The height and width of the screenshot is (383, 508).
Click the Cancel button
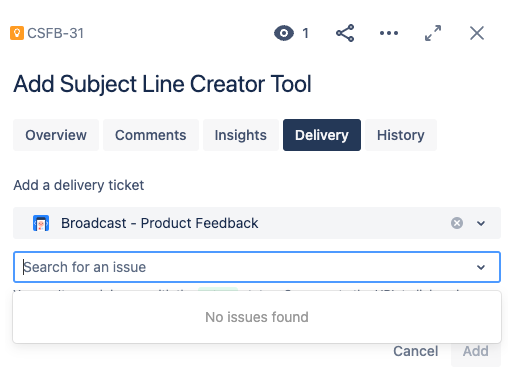coord(416,351)
